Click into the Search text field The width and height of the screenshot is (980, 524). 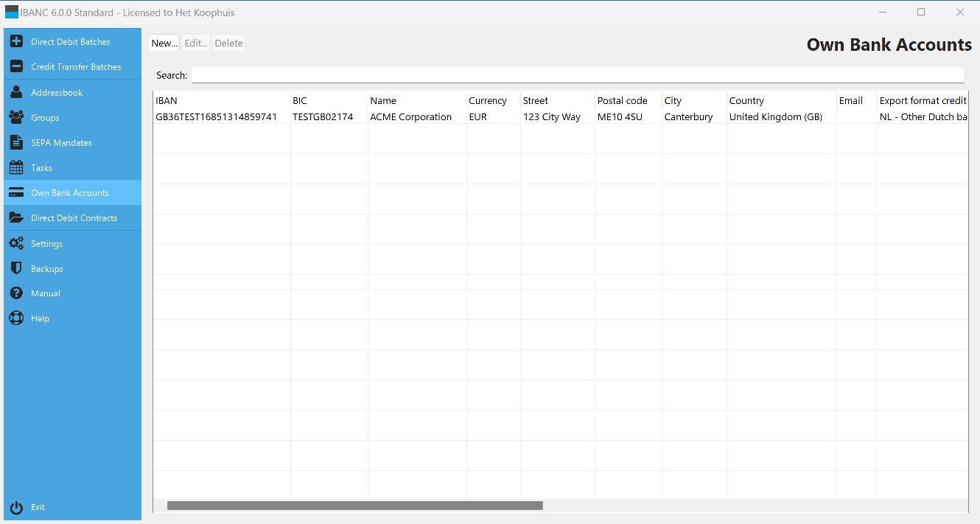[577, 75]
